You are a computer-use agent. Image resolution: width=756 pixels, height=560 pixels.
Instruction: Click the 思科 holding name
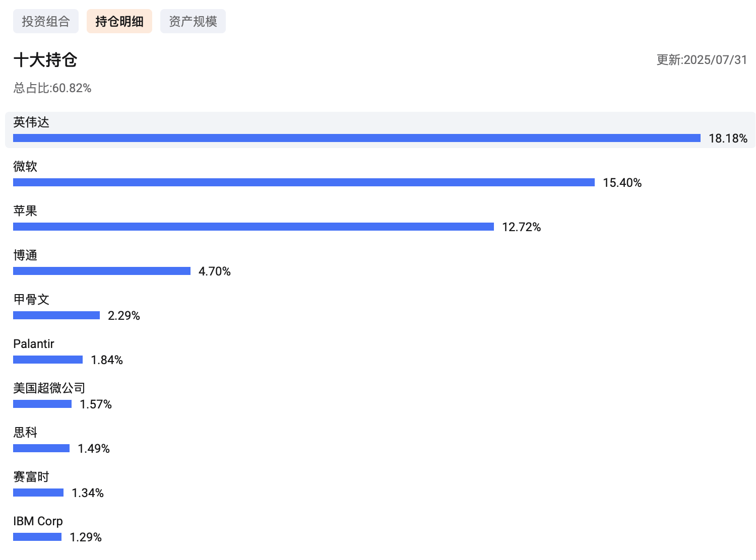point(25,433)
